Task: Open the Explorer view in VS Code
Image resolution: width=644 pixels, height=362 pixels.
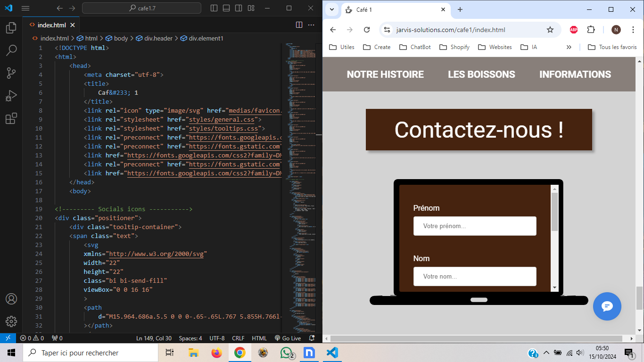Action: (11, 28)
